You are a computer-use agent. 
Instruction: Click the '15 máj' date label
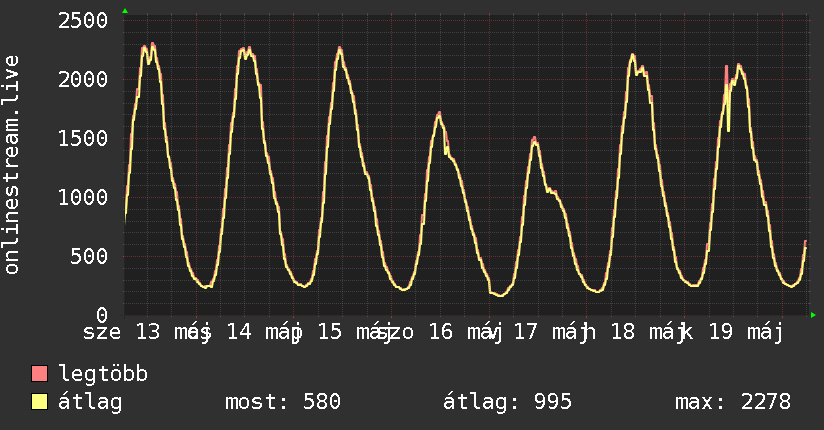click(x=356, y=332)
